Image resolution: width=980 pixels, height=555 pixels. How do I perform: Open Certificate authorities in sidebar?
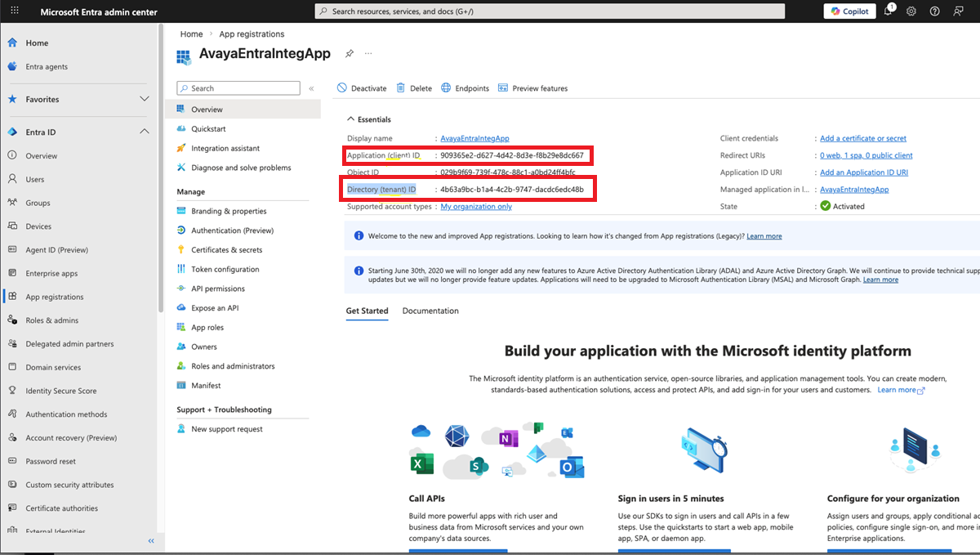tap(61, 508)
